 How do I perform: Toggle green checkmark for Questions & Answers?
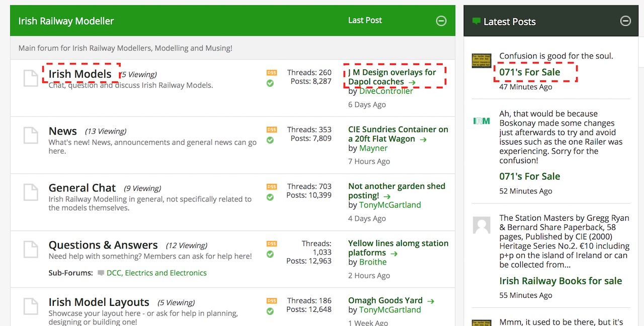click(x=270, y=254)
